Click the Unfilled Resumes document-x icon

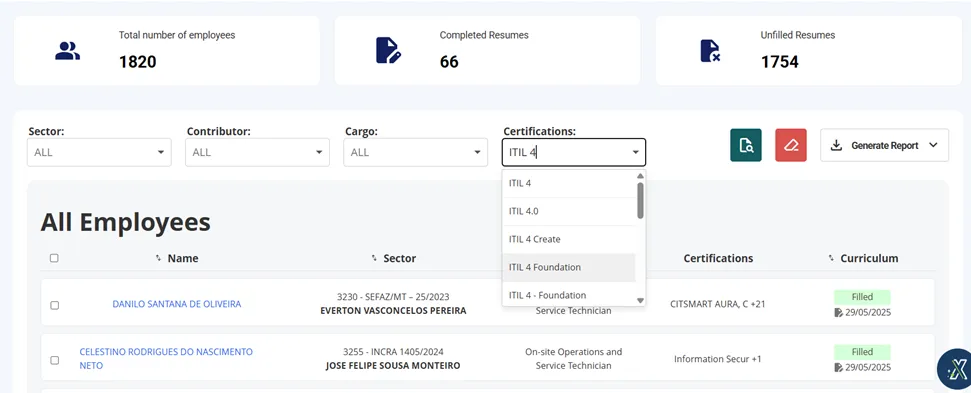click(710, 51)
